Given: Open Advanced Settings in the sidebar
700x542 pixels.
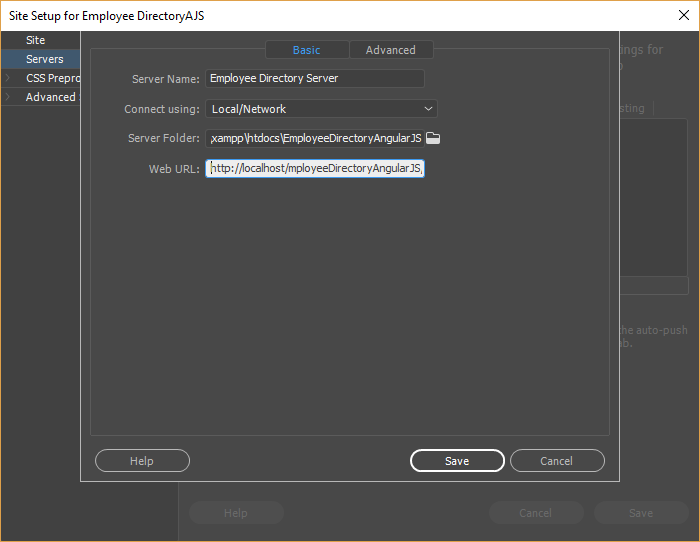Looking at the screenshot, I should coord(53,97).
